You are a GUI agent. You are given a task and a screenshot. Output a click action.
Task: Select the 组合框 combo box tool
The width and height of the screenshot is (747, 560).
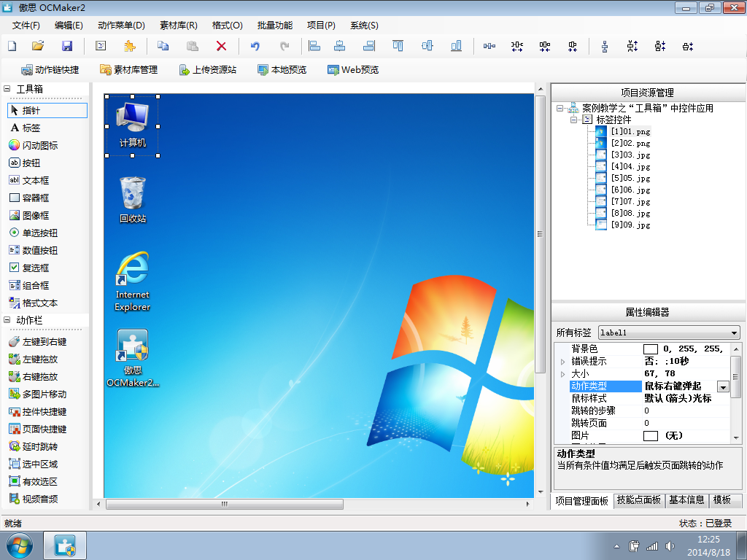click(29, 286)
